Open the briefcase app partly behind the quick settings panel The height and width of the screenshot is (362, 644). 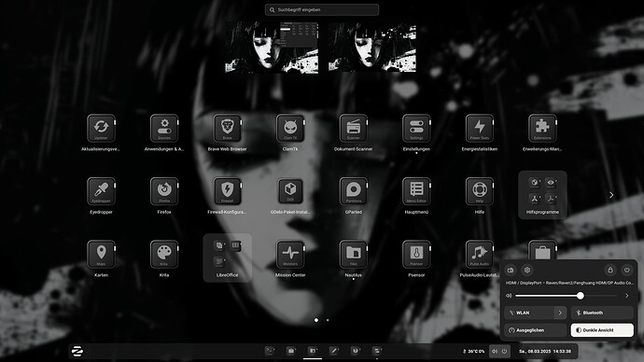[x=542, y=250]
